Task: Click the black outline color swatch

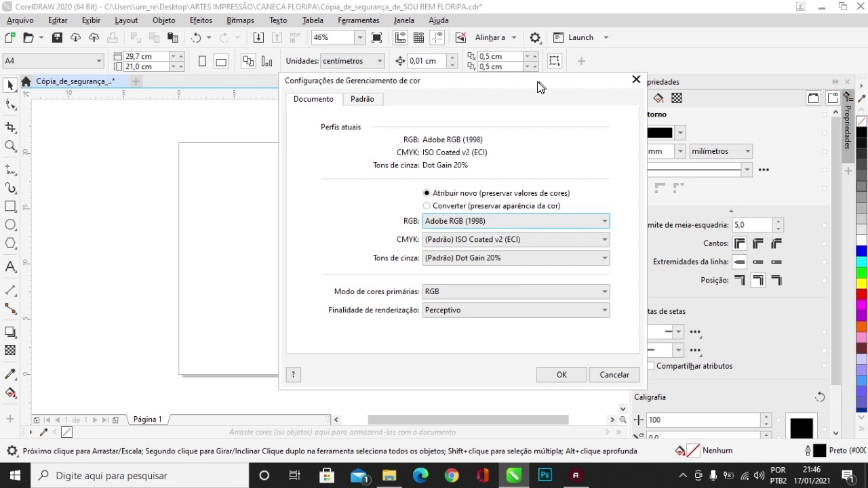Action: tap(660, 133)
